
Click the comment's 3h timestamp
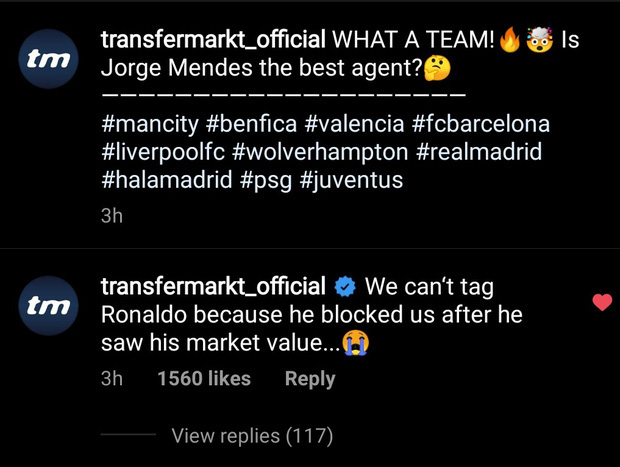[x=112, y=379]
